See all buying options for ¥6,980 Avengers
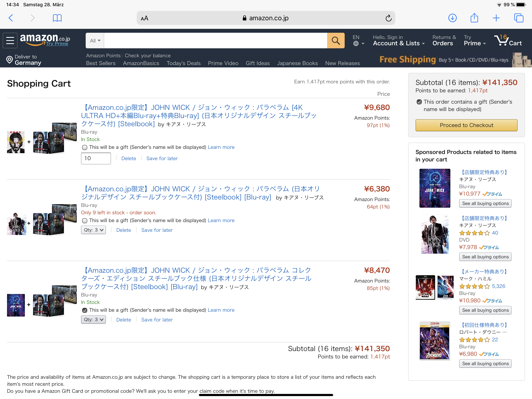Viewport: 532px width, 399px height. pos(485,364)
